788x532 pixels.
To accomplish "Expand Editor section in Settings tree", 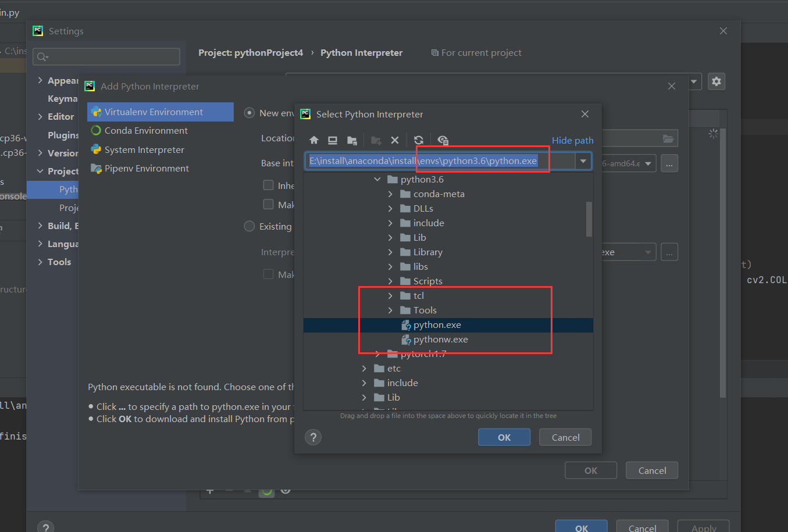I will pyautogui.click(x=40, y=117).
